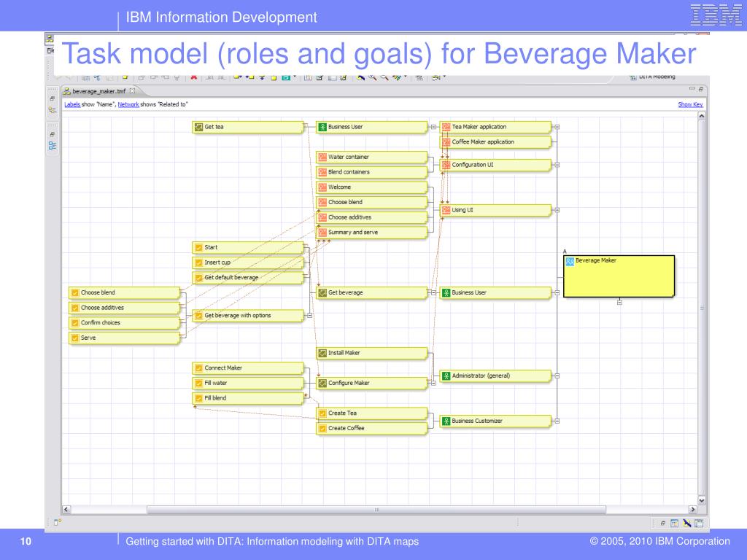Screen dimensions: 747x560
Task: Click the vertical scrollbar down arrow
Action: point(701,500)
